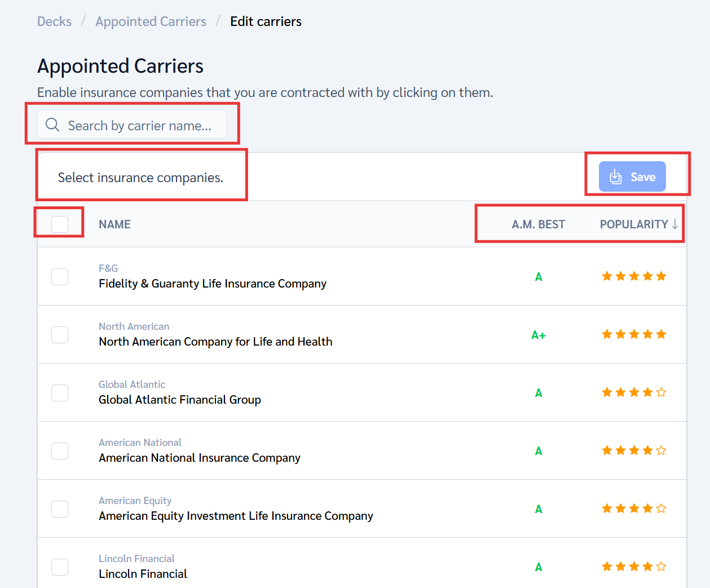Click the search magnifier icon
The width and height of the screenshot is (710, 588).
52,125
